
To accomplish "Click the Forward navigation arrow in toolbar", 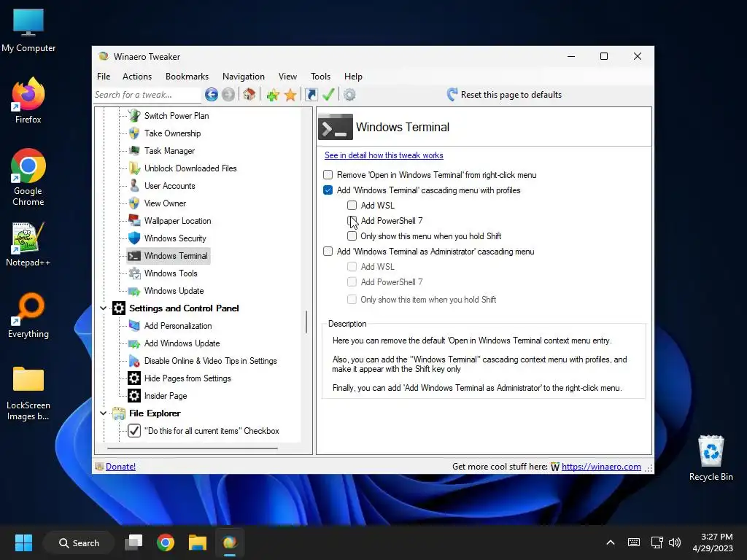I will click(x=228, y=95).
